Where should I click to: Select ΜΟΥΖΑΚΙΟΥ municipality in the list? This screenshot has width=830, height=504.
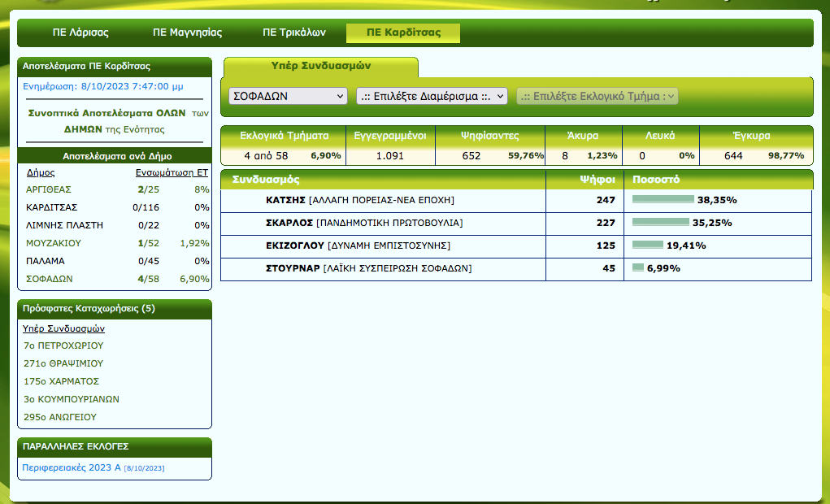(x=53, y=243)
